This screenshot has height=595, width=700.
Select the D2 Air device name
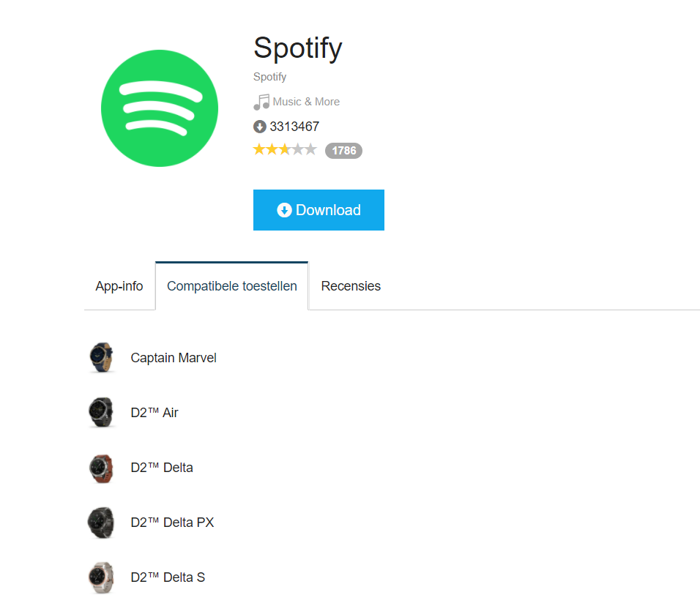[x=154, y=413]
